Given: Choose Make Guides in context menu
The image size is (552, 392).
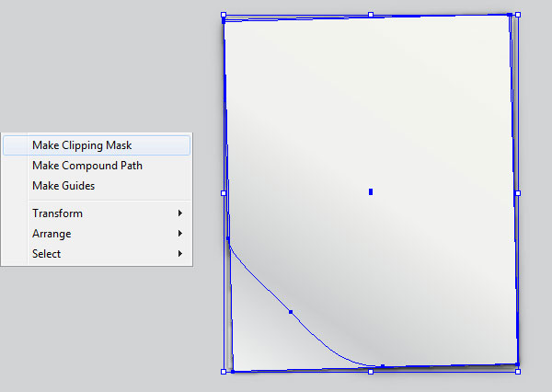Looking at the screenshot, I should (x=97, y=186).
